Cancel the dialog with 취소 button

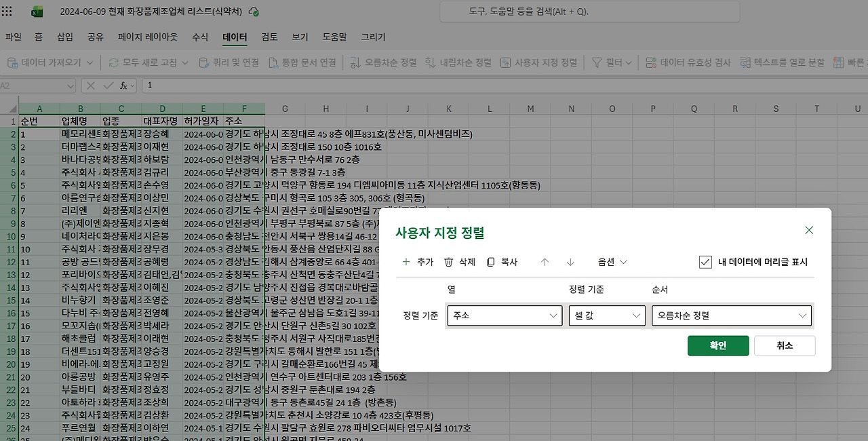point(785,345)
